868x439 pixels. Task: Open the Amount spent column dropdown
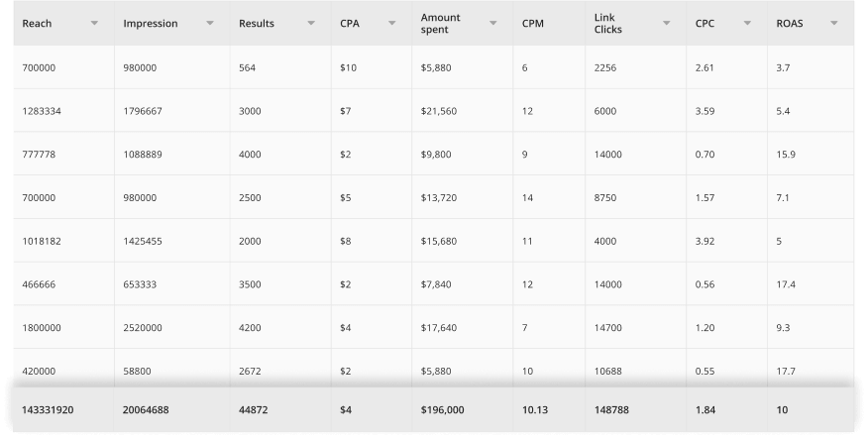(492, 23)
